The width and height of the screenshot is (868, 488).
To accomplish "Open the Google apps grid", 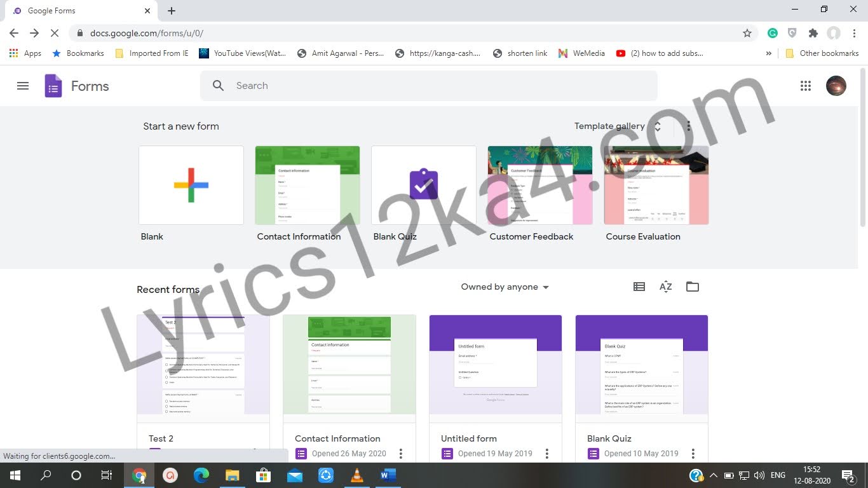I will tap(806, 86).
